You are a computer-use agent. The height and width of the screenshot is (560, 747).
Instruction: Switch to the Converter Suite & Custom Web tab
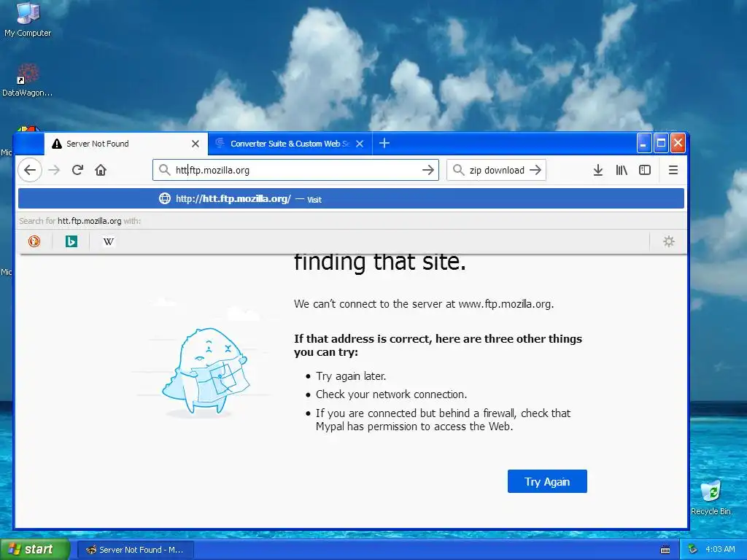click(290, 144)
